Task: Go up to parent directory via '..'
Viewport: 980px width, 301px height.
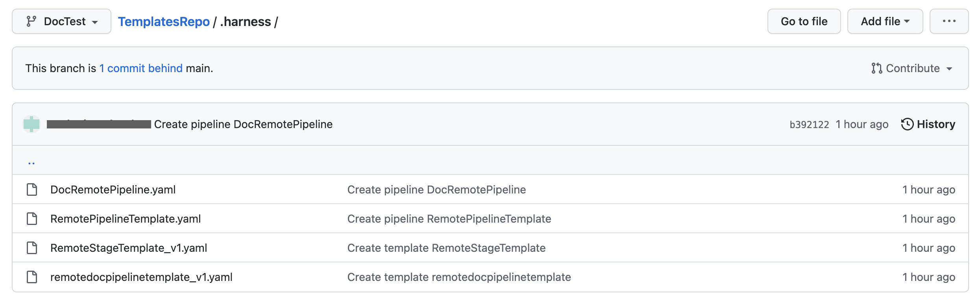Action: click(31, 162)
